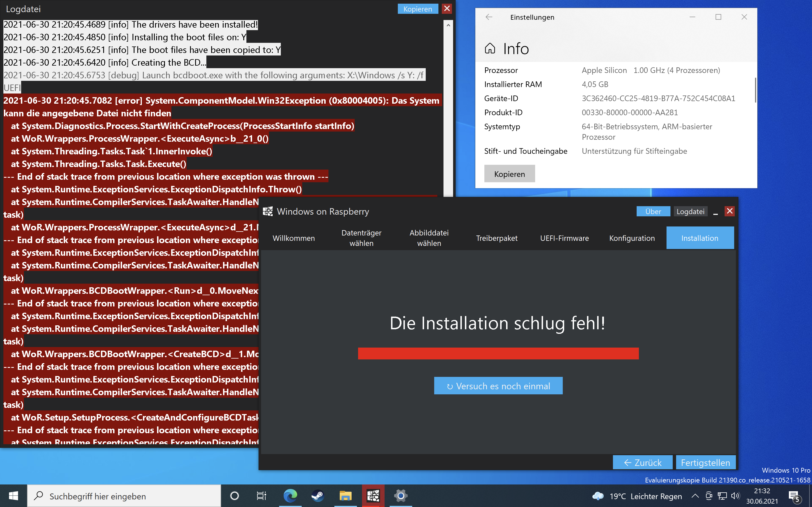The image size is (812, 507).
Task: Switch to the Konfiguration tab
Action: (x=632, y=238)
